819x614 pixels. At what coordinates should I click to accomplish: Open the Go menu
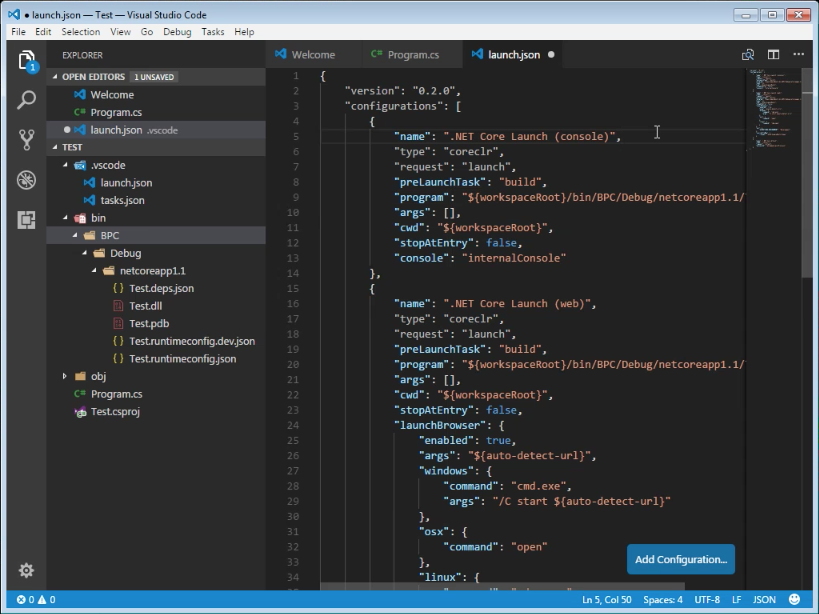[147, 32]
